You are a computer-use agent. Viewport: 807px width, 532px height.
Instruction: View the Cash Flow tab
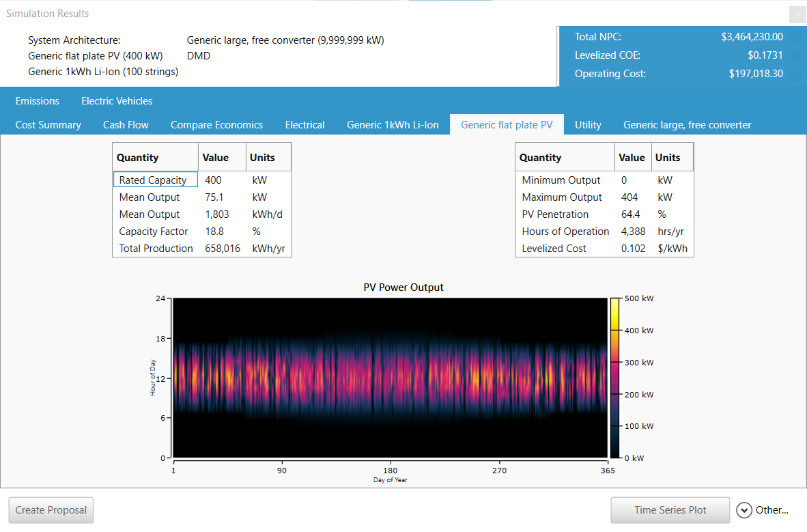pyautogui.click(x=126, y=124)
